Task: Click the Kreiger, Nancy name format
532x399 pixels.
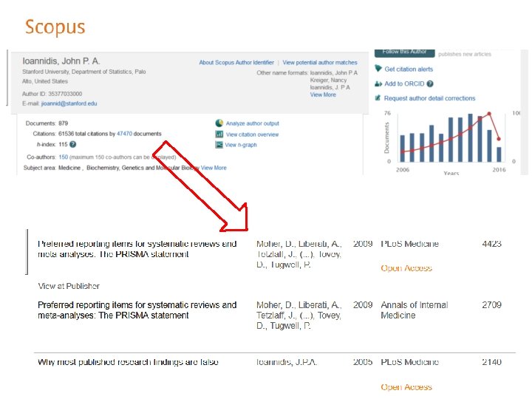Action: point(328,80)
